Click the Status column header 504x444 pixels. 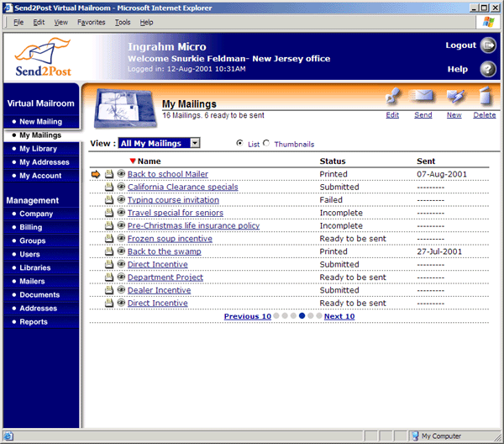pos(333,161)
